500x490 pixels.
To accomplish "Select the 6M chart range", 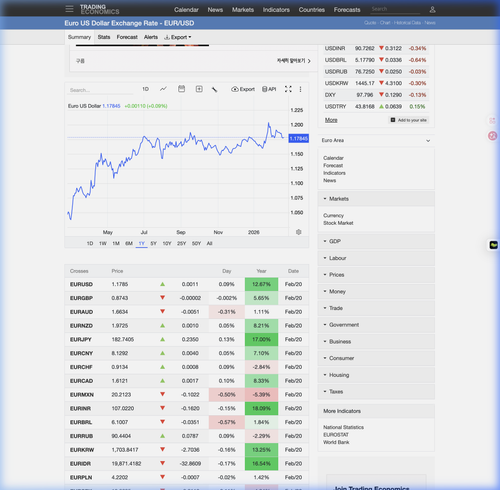I will [129, 243].
